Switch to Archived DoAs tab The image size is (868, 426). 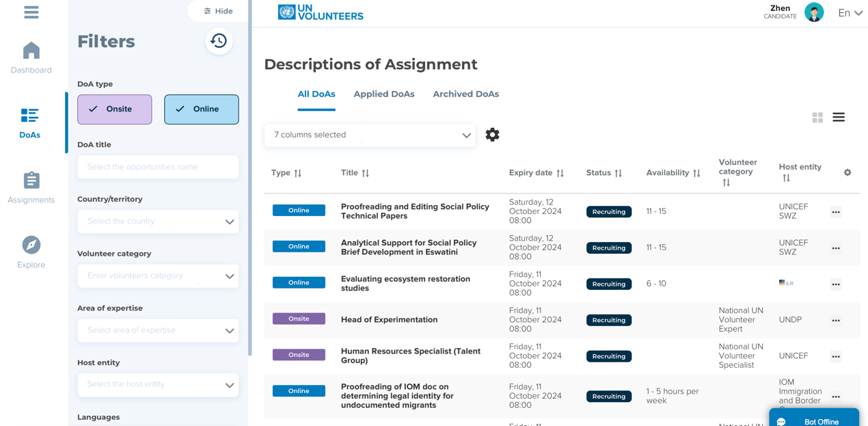tap(465, 94)
